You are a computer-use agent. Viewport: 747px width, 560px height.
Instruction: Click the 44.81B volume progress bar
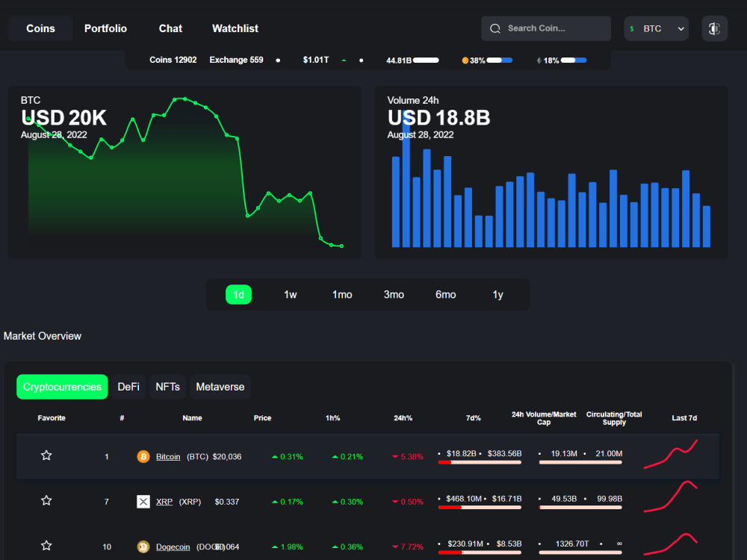[426, 60]
